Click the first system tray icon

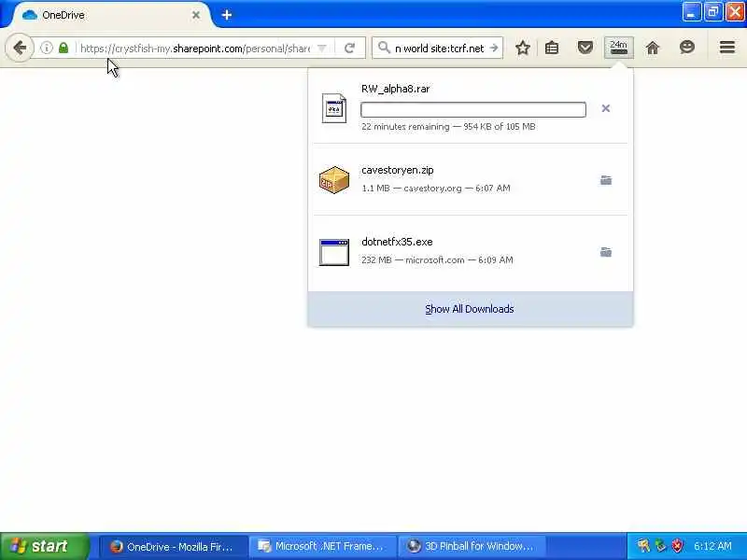(643, 546)
